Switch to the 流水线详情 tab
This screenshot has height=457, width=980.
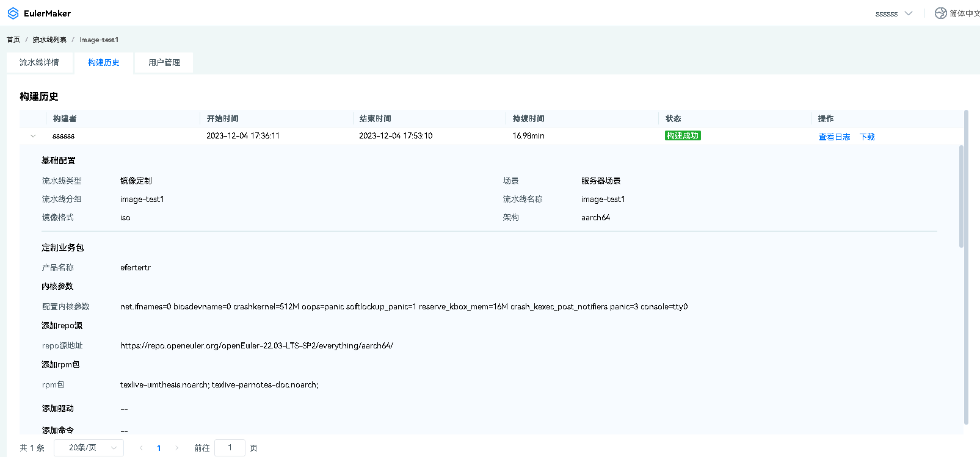tap(39, 63)
